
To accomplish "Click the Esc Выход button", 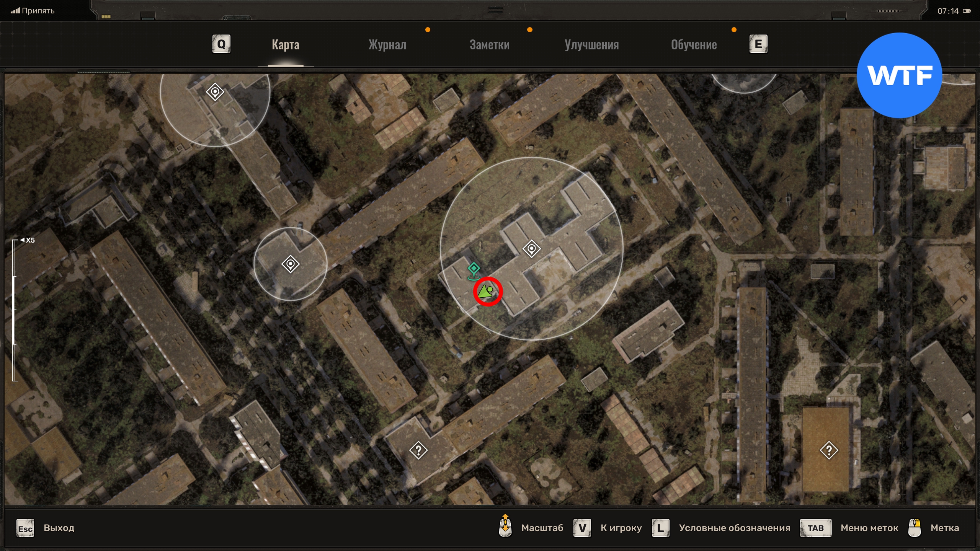I will click(25, 528).
